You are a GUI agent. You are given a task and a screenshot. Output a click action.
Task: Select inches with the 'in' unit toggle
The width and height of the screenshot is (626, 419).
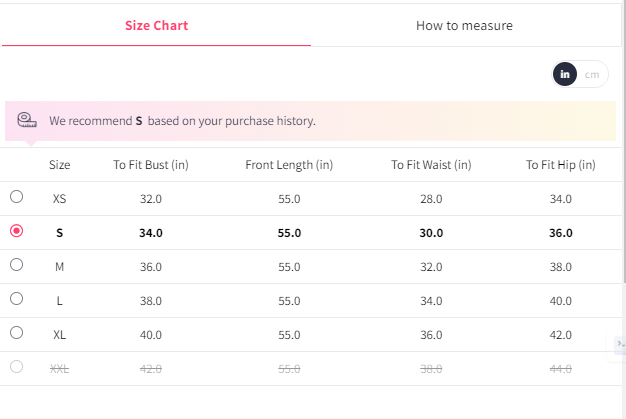565,74
